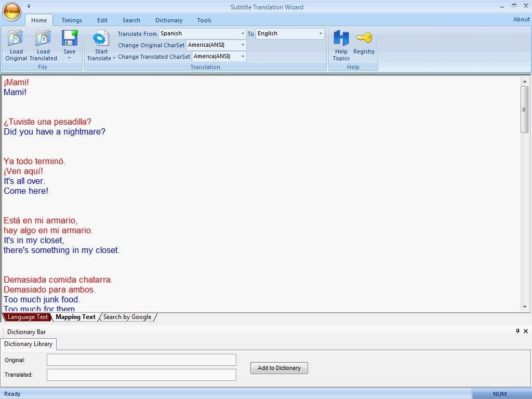This screenshot has width=532, height=399.
Task: Pin the Dictionary Bar panel
Action: tap(517, 331)
